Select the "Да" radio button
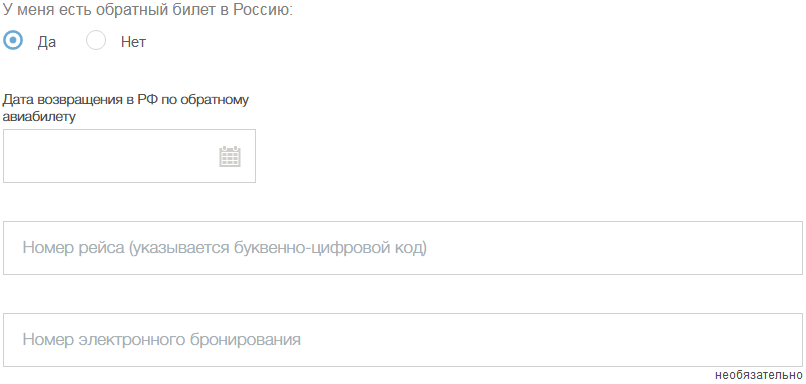This screenshot has height=384, width=806. tap(13, 41)
